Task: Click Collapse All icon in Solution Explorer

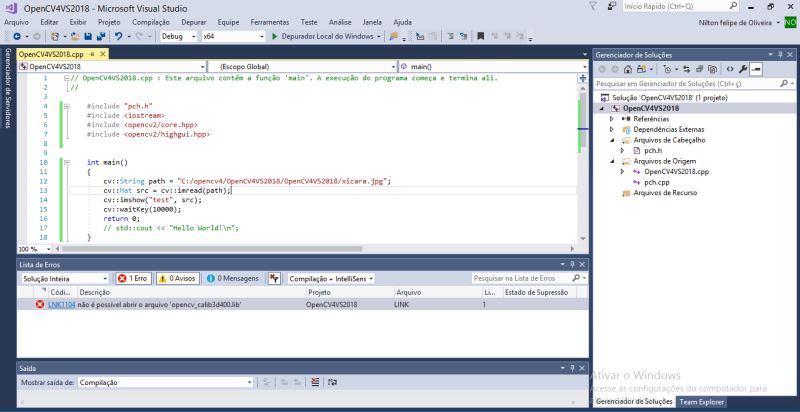Action: (x=699, y=69)
